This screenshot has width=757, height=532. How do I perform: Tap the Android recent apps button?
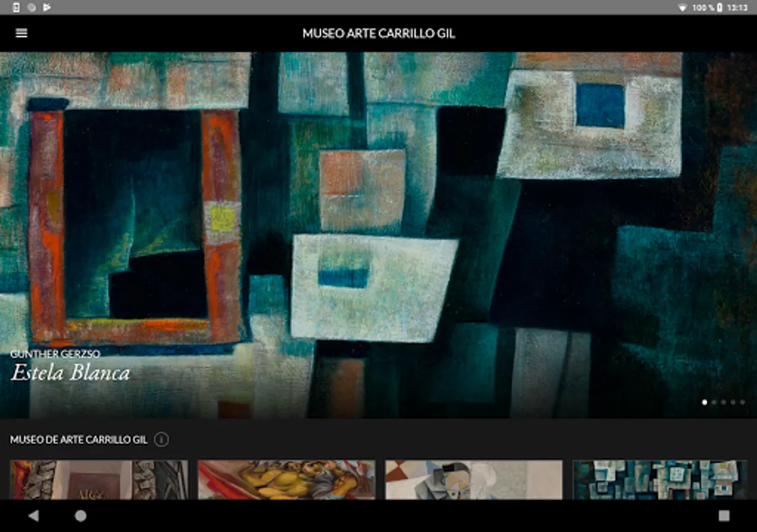click(x=724, y=515)
